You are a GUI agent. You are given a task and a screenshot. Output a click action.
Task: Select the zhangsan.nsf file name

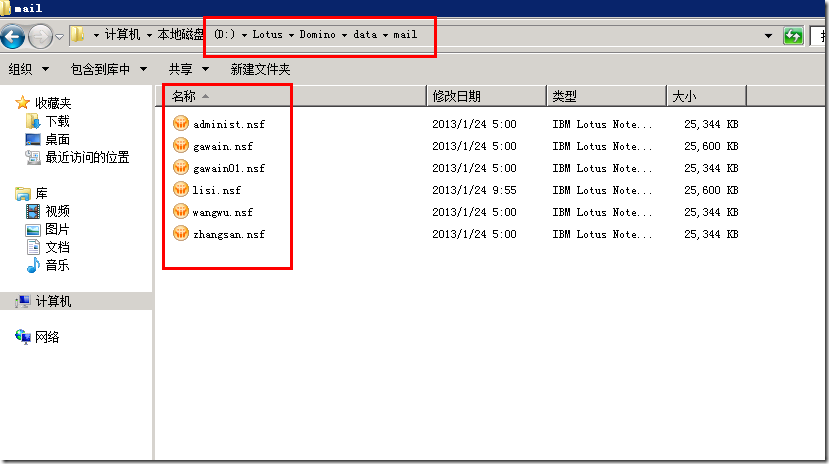click(x=229, y=235)
